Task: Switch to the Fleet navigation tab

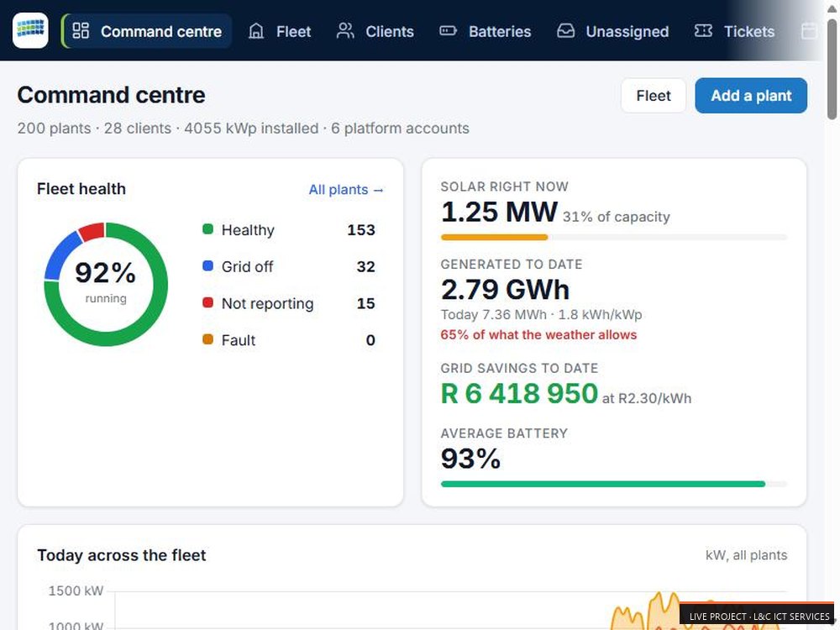Action: (x=280, y=31)
